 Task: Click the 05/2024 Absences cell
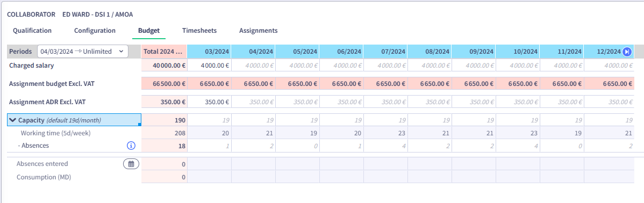297,145
